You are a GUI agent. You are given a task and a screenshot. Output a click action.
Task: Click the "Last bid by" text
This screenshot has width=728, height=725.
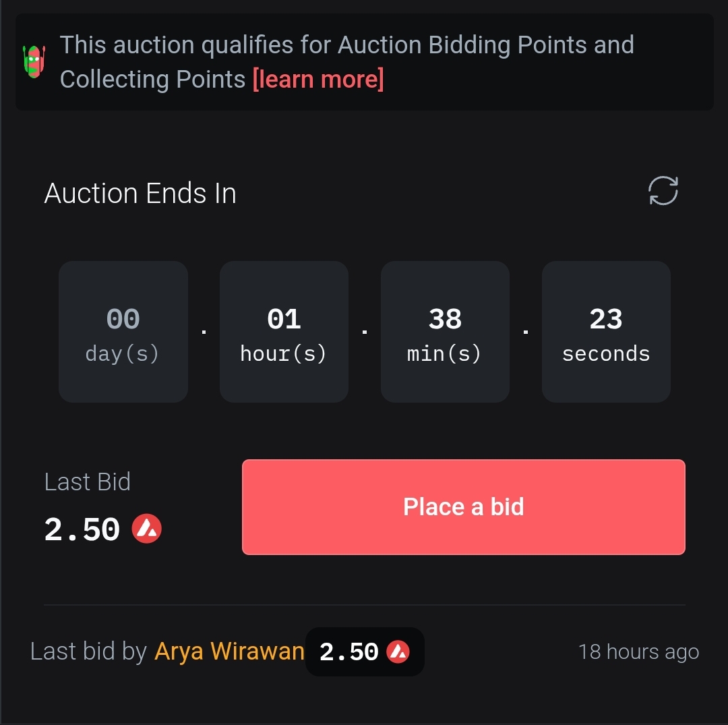pyautogui.click(x=88, y=651)
